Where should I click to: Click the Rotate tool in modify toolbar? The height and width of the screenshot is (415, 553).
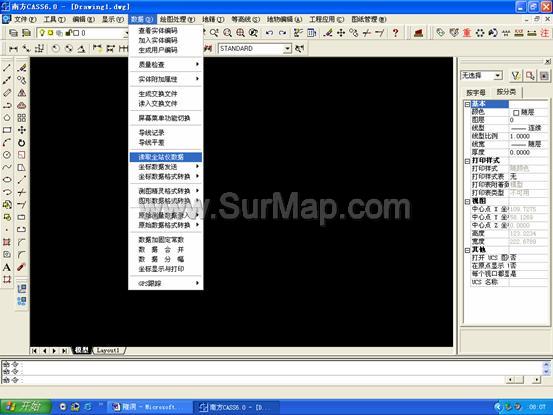(x=22, y=142)
